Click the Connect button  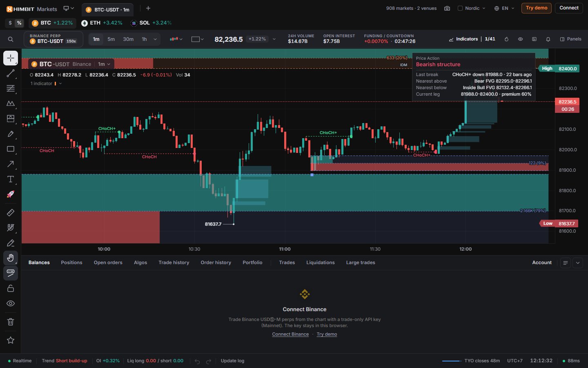tap(569, 8)
